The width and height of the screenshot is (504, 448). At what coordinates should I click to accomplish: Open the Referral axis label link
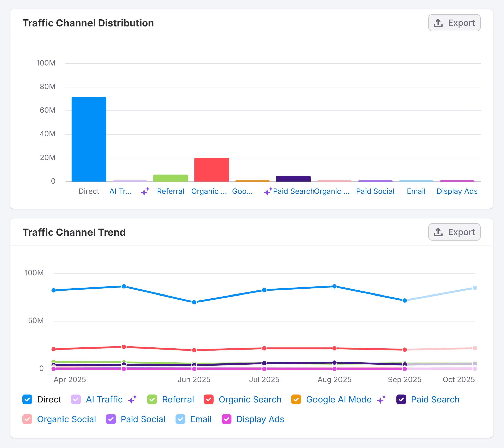[171, 191]
